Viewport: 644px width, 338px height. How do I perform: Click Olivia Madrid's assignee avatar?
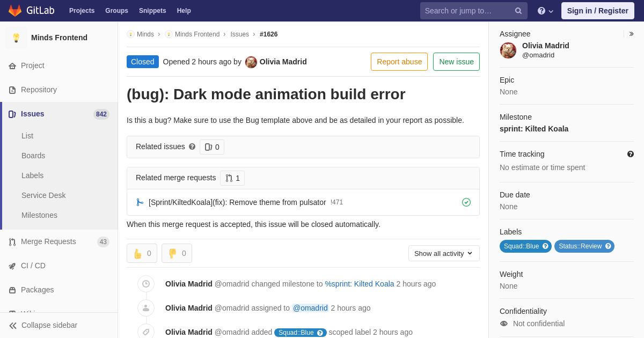pos(508,50)
